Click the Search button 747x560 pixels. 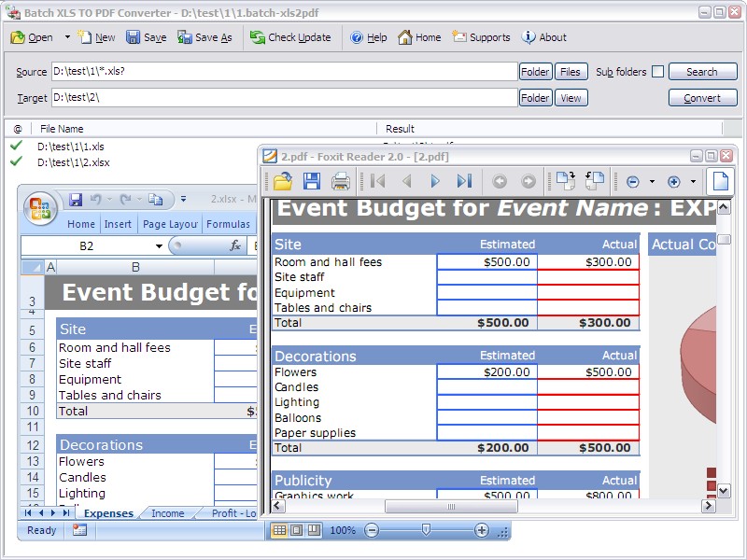click(x=702, y=72)
